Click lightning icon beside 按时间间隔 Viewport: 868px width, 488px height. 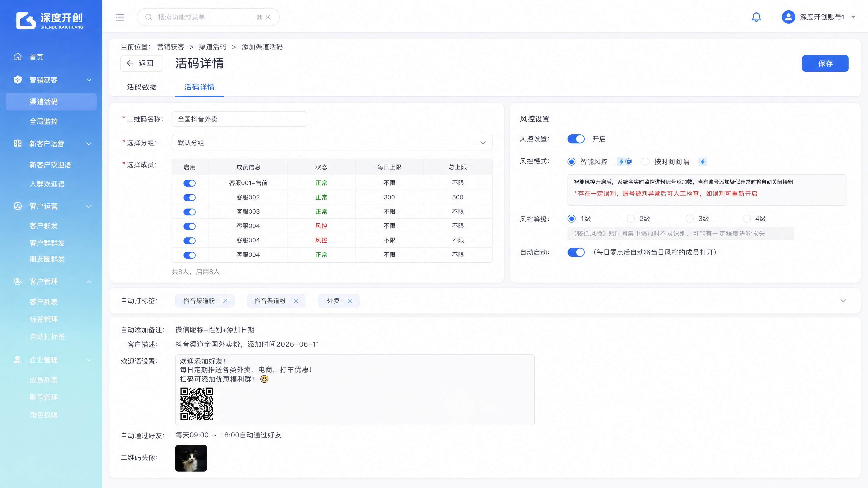[x=703, y=162]
